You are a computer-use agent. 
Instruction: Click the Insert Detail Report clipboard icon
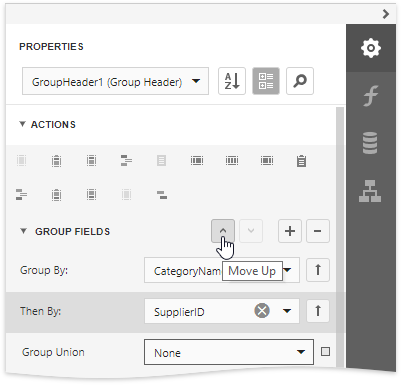302,161
